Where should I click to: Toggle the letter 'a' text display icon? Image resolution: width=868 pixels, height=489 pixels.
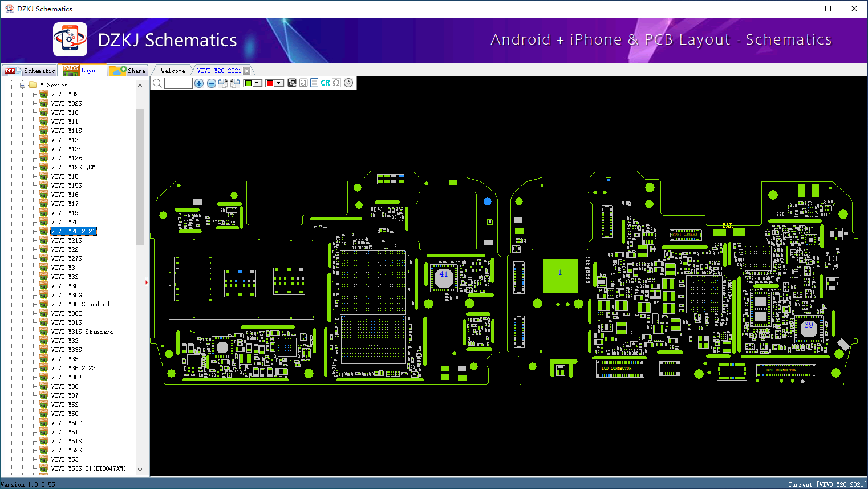pos(303,83)
